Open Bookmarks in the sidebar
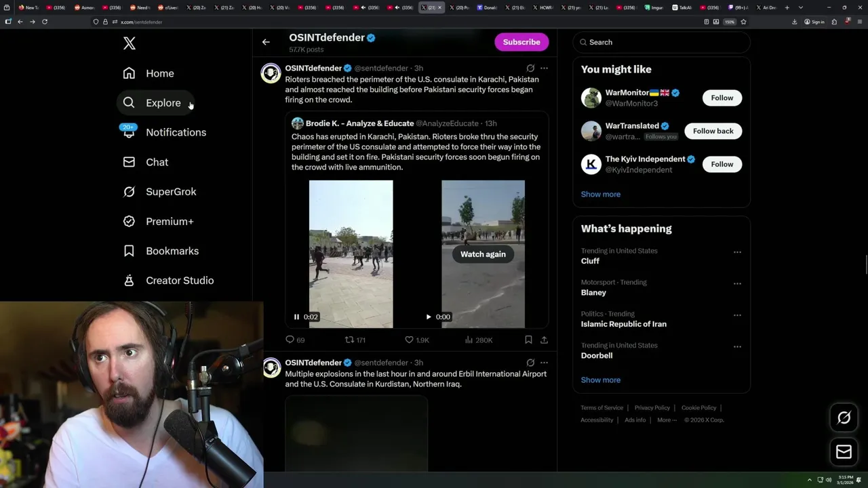This screenshot has width=868, height=488. pyautogui.click(x=161, y=251)
